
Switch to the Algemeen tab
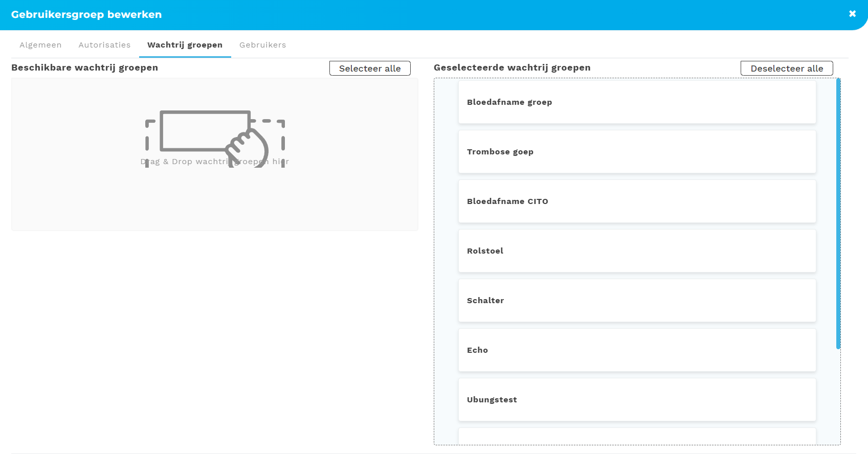[x=40, y=45]
